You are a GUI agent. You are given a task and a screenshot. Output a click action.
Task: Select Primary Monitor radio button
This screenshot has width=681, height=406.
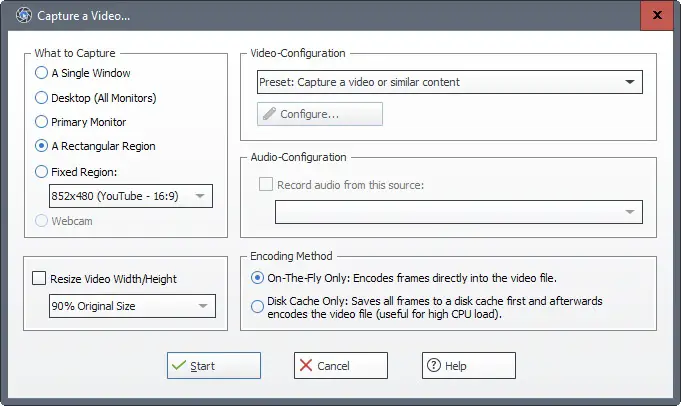pos(41,122)
